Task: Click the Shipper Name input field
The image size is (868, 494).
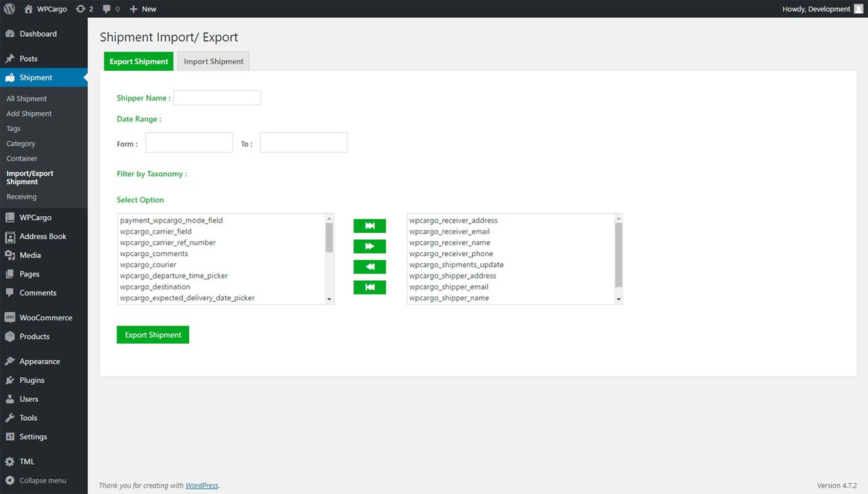Action: coord(216,97)
